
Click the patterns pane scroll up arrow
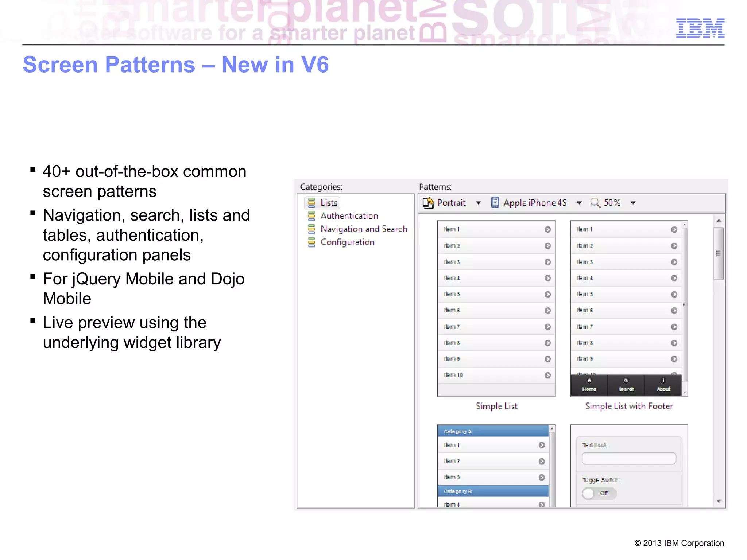coord(719,221)
